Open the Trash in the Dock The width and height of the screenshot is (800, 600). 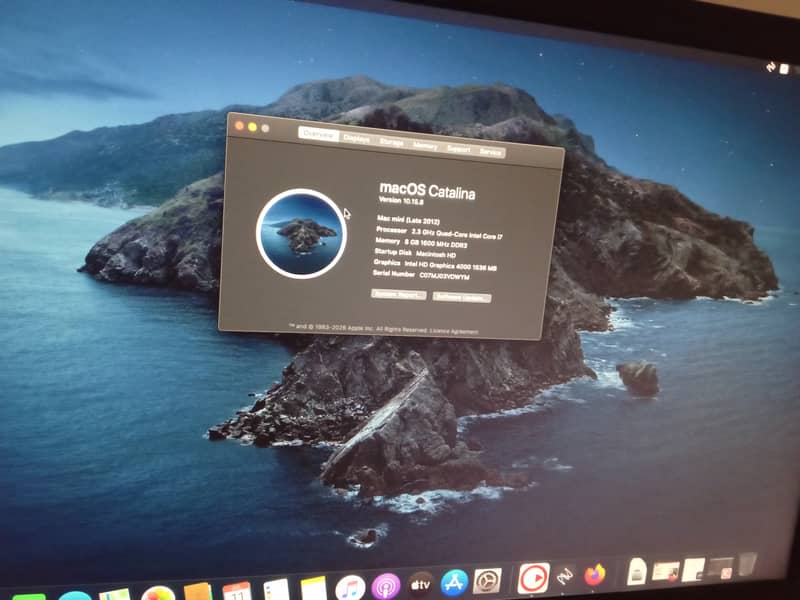click(x=748, y=564)
